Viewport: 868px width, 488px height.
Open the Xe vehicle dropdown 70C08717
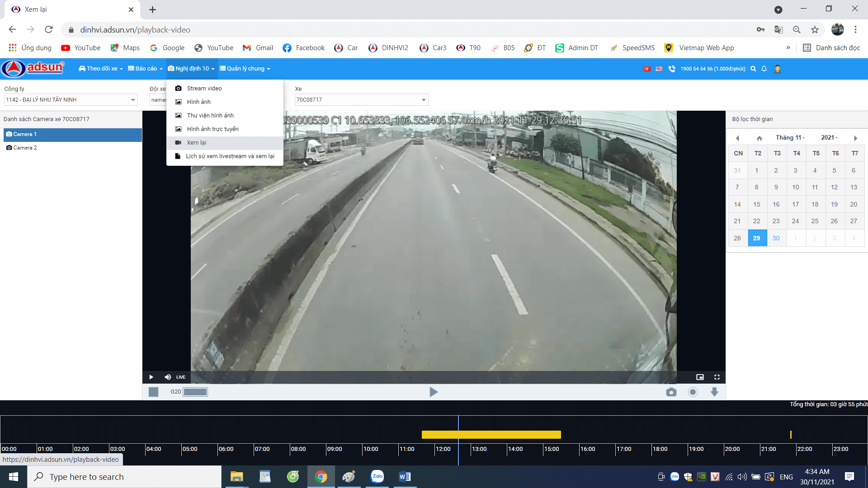pyautogui.click(x=424, y=100)
